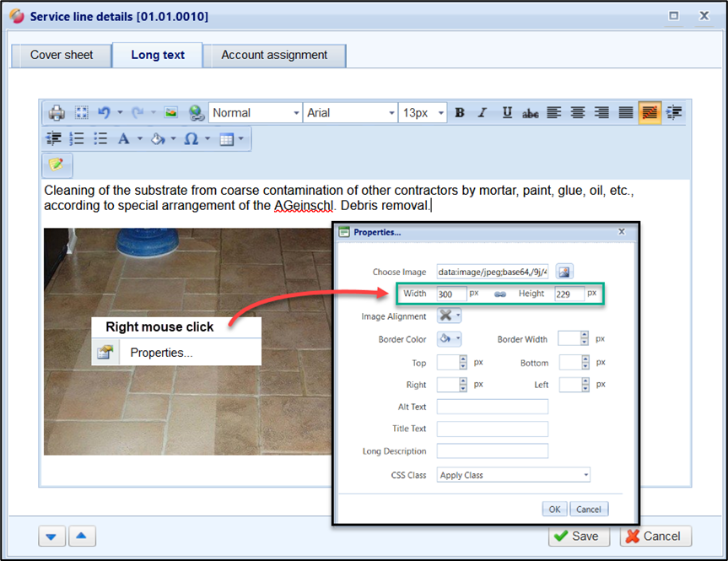Screen dimensions: 728x561
Task: Open the Arial font name dropdown
Action: 350,113
